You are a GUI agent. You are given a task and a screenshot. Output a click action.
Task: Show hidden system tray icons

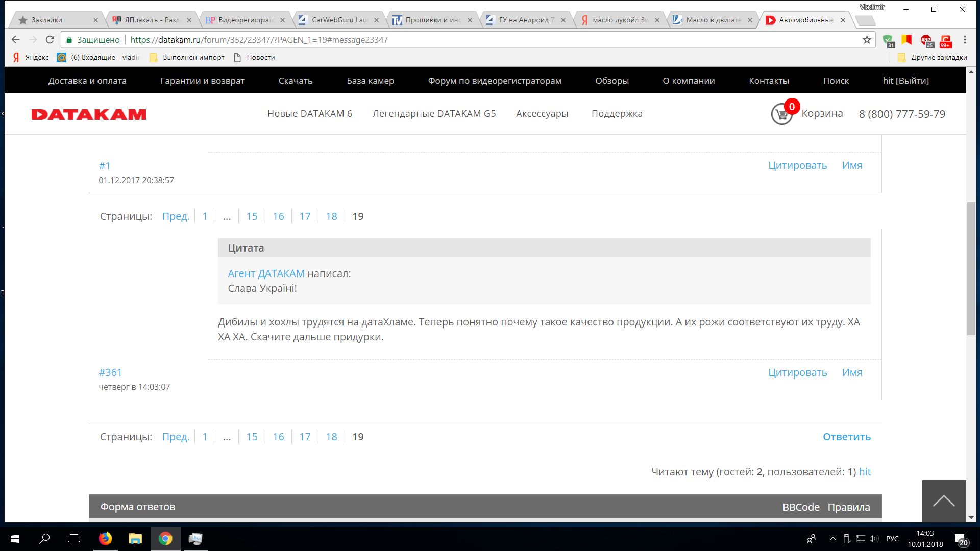[x=833, y=539]
